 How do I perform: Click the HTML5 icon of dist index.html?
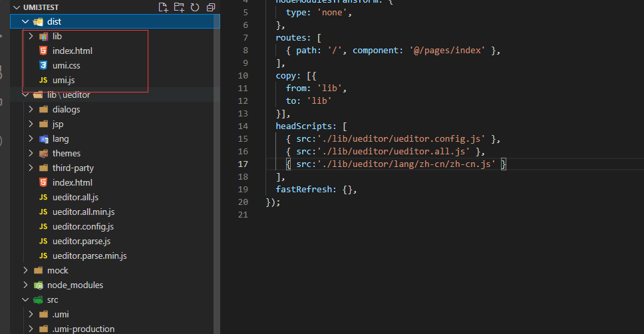(43, 51)
